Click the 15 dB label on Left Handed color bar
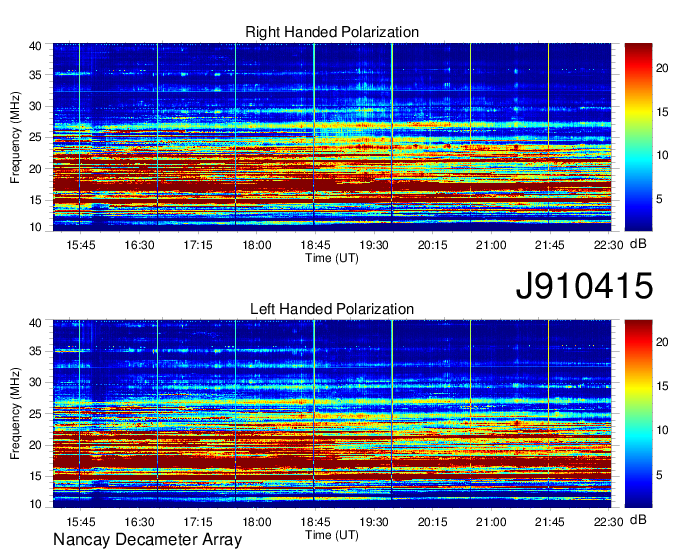 point(662,386)
